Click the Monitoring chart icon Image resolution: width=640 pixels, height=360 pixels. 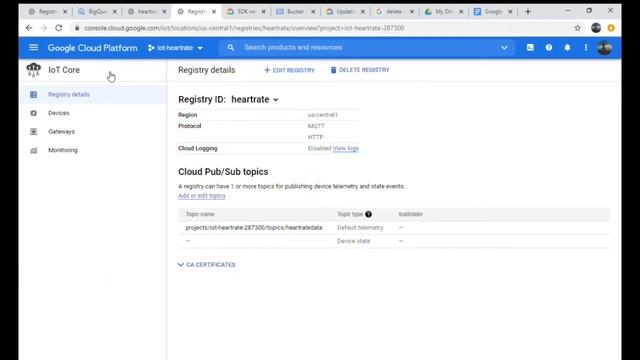tap(33, 150)
